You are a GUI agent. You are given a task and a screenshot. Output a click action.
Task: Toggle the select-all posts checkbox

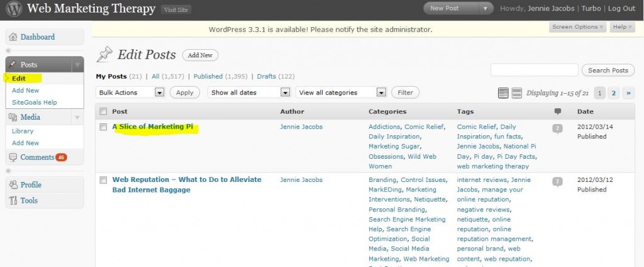104,111
